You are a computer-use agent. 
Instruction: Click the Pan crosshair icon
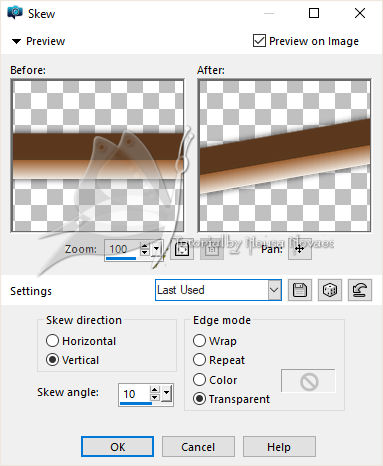pyautogui.click(x=300, y=249)
